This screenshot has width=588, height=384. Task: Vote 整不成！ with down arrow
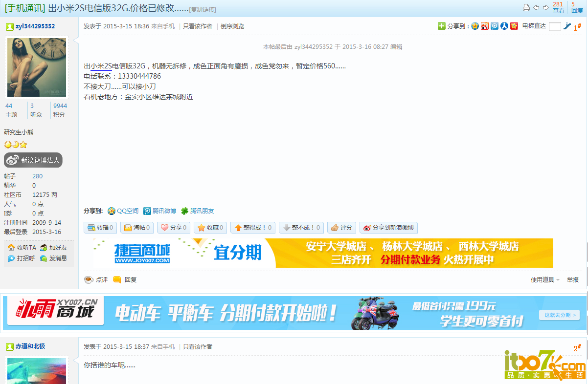coord(301,228)
